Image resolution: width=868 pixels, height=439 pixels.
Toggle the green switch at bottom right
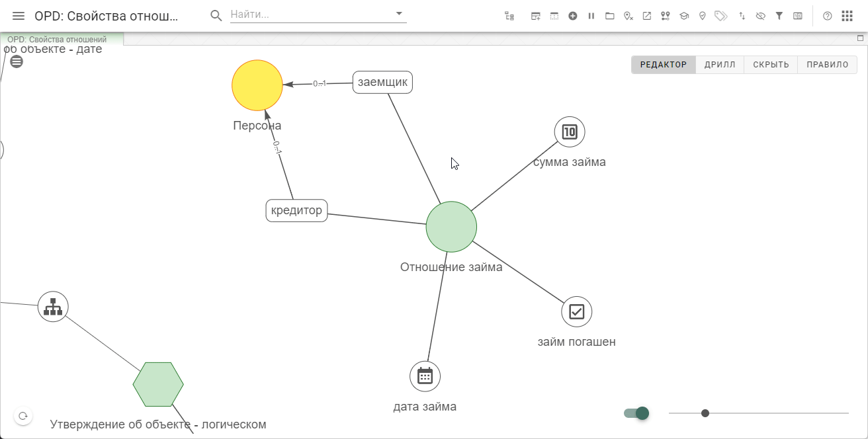tap(636, 413)
